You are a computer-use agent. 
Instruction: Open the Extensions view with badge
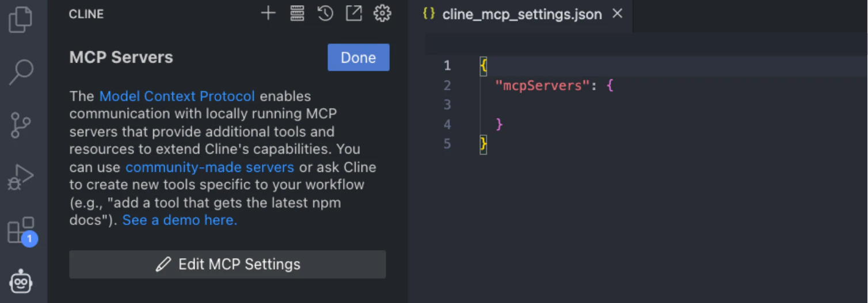pyautogui.click(x=21, y=231)
